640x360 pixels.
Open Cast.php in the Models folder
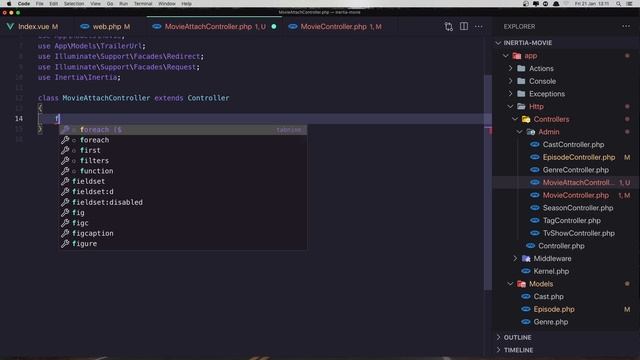(x=548, y=296)
